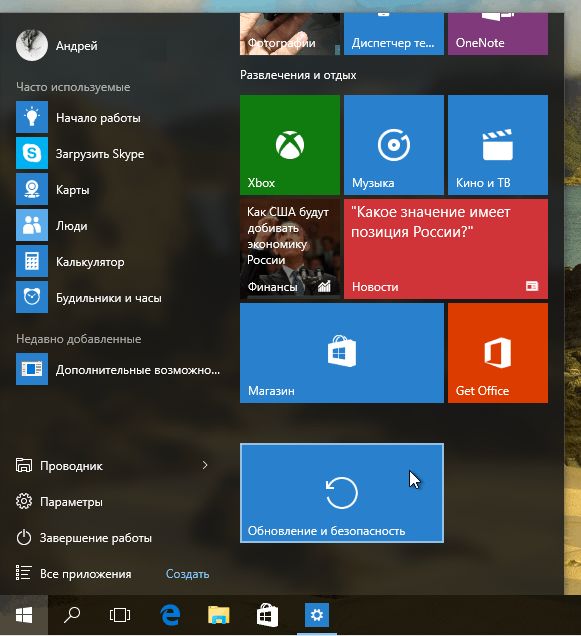This screenshot has width=581, height=636.
Task: Open the Магазин store tile
Action: coord(342,353)
